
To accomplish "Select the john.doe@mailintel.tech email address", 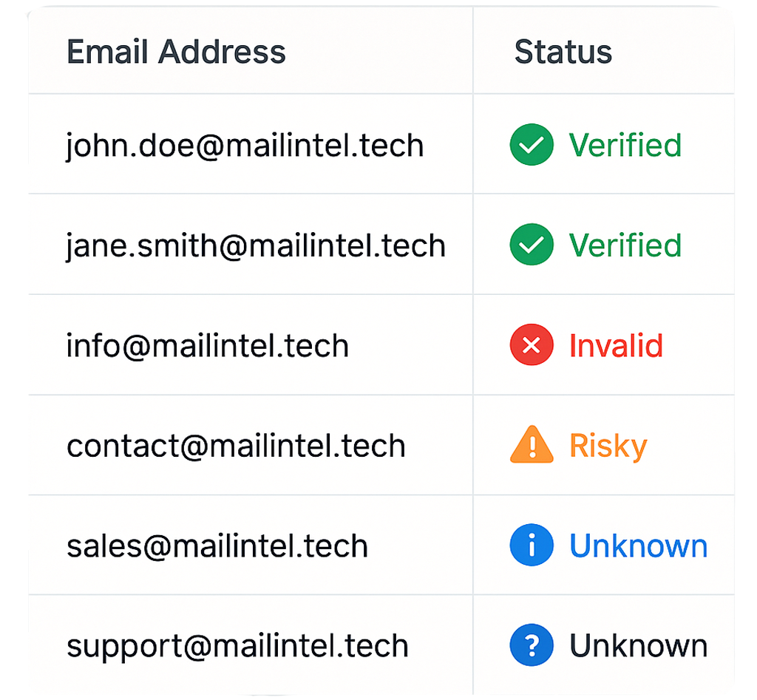I will click(x=245, y=146).
